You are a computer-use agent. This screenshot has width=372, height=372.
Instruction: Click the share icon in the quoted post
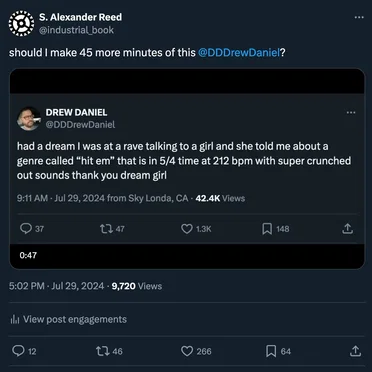[x=348, y=229]
